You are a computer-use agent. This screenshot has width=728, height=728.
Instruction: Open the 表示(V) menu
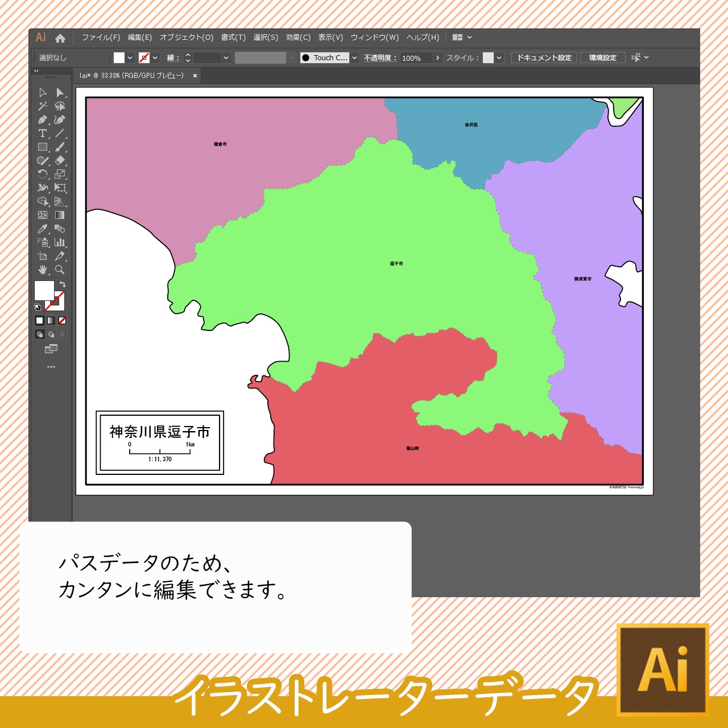pos(330,38)
